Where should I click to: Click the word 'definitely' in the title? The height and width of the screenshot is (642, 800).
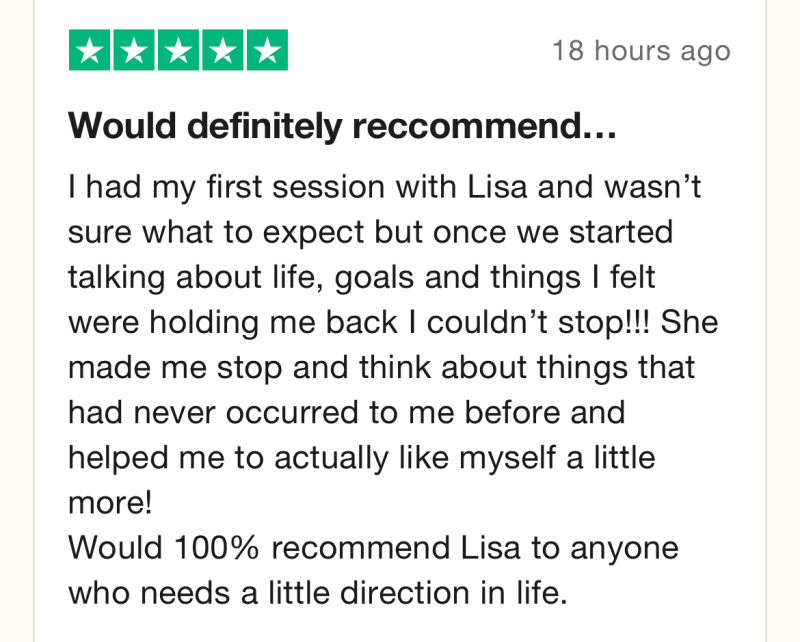pyautogui.click(x=264, y=126)
